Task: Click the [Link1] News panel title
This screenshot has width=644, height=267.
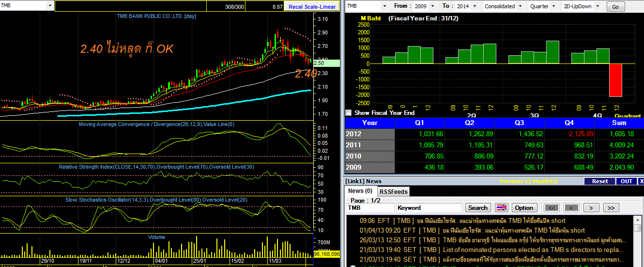Action: click(364, 181)
